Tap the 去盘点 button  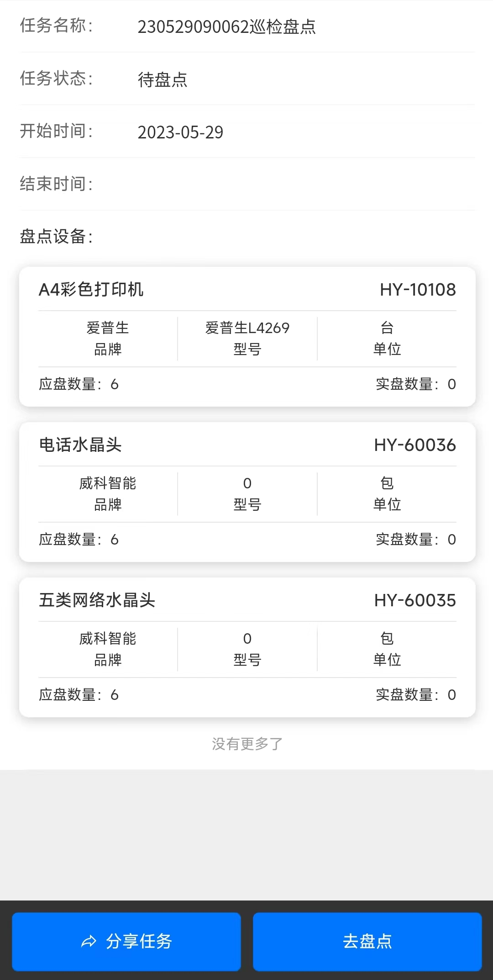[x=367, y=942]
